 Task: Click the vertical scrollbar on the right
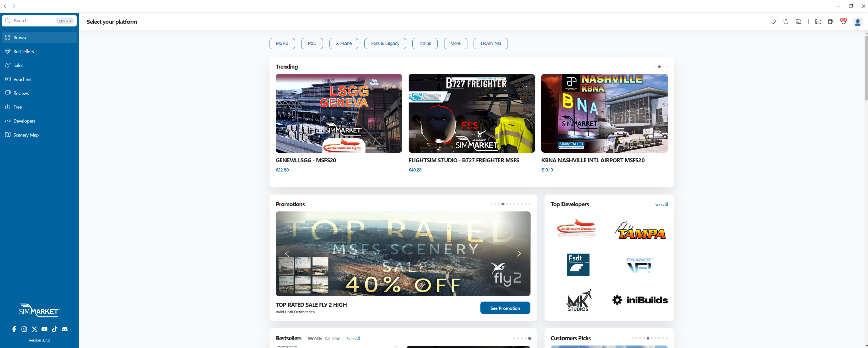pyautogui.click(x=866, y=68)
